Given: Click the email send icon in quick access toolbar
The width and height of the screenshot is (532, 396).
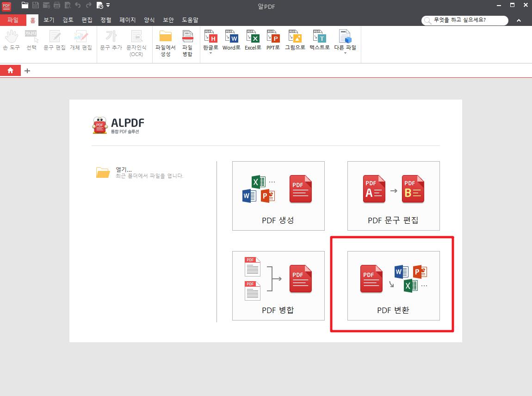Looking at the screenshot, I should click(x=46, y=5).
